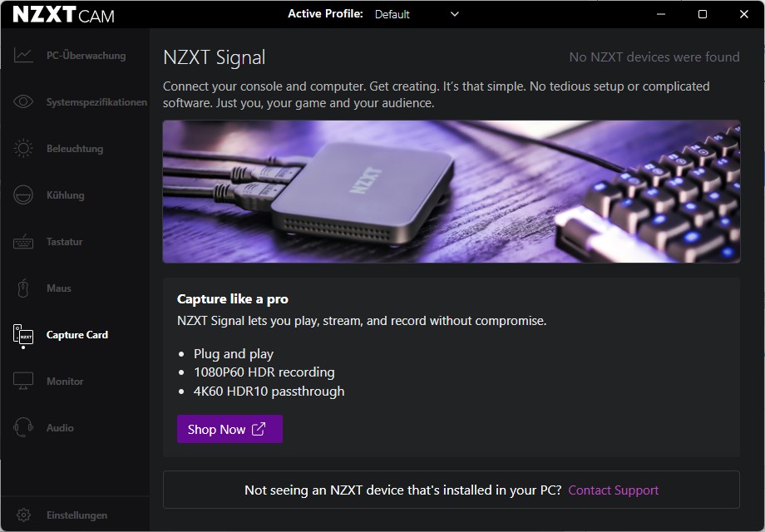Click the Systemspezifikationen eye icon
765x532 pixels.
pos(23,102)
